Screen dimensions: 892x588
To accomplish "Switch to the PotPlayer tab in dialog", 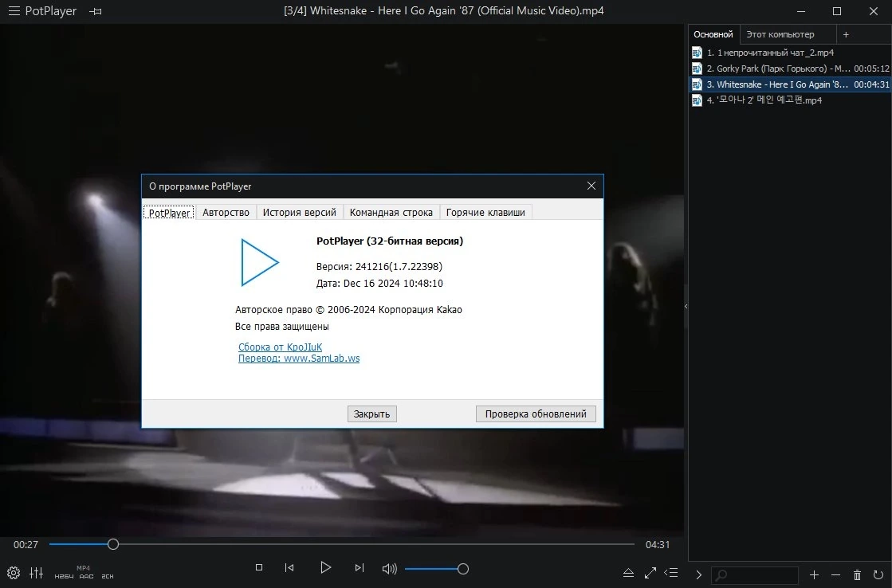I will tap(169, 213).
